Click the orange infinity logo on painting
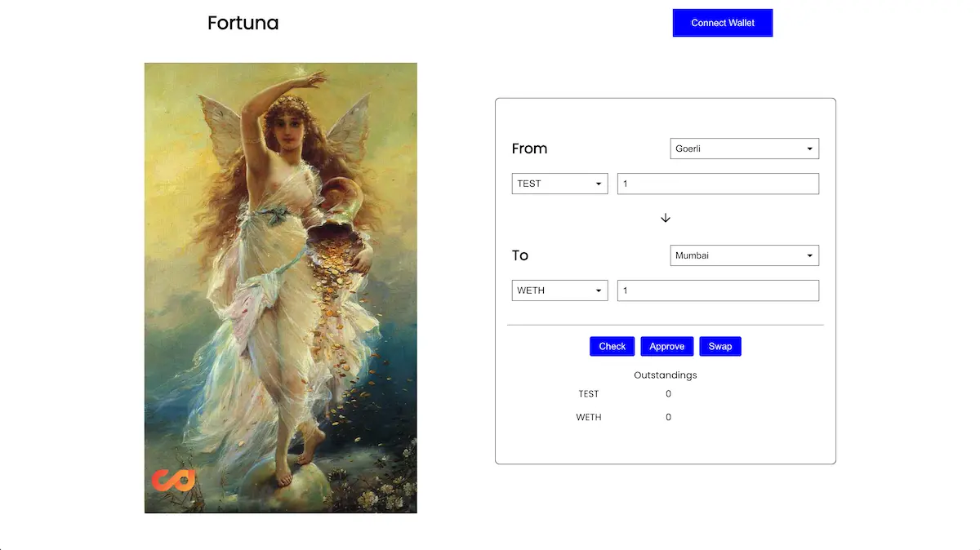 coord(173,480)
